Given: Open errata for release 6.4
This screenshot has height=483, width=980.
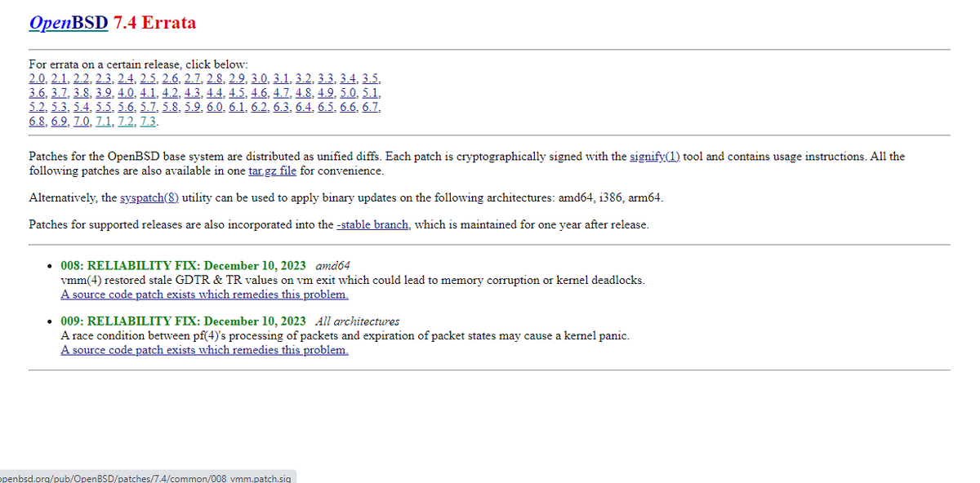Looking at the screenshot, I should [303, 109].
